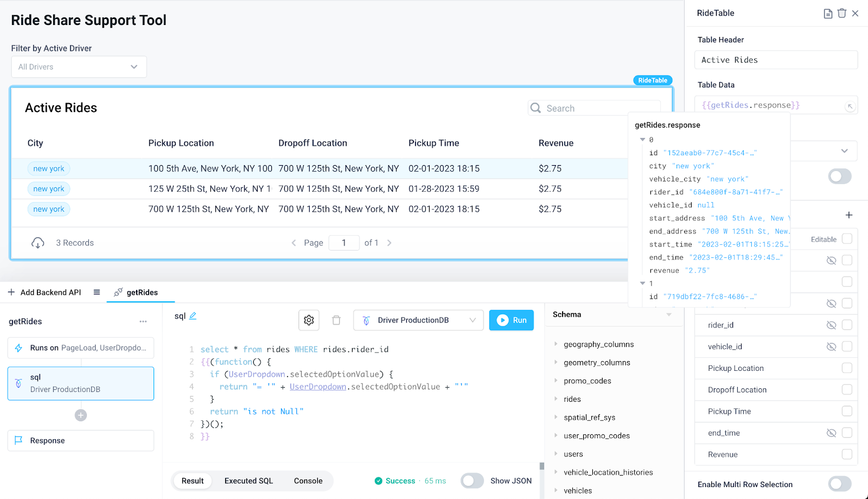Toggle Show JSON in the results bar
Image resolution: width=868 pixels, height=499 pixels.
click(x=471, y=481)
